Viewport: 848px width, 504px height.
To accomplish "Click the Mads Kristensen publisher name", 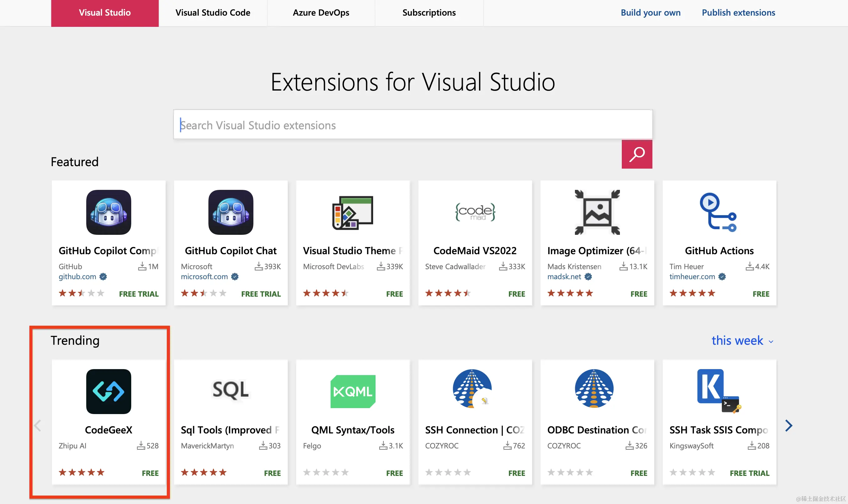I will pos(574,267).
